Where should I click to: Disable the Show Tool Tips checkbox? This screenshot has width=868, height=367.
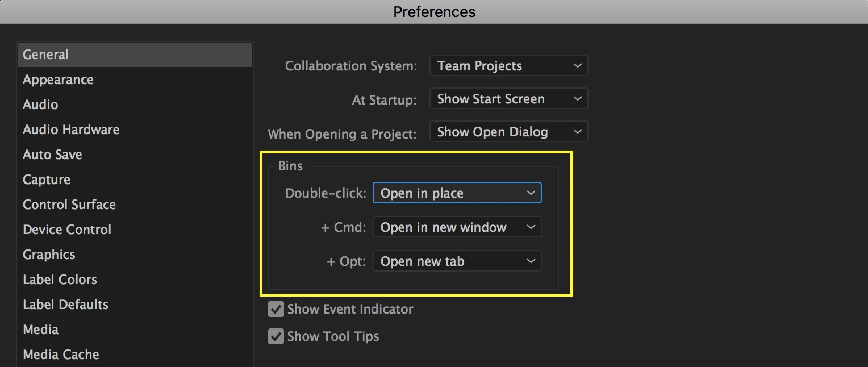[x=276, y=336]
